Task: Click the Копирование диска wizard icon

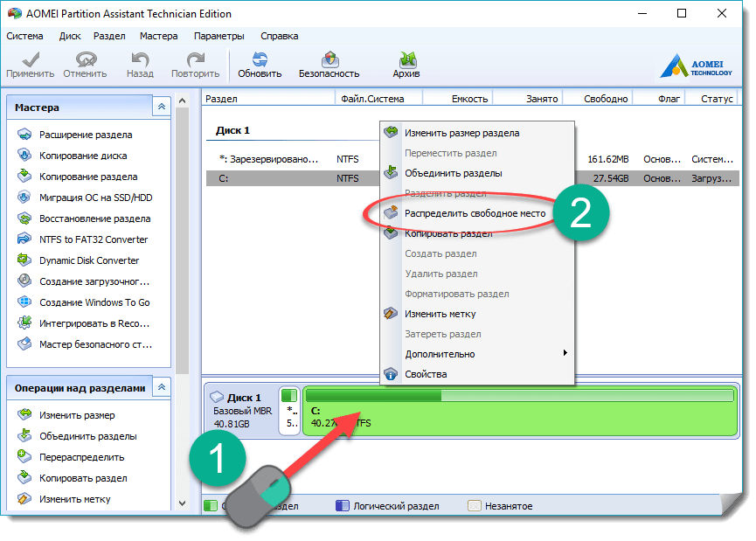Action: pos(24,156)
